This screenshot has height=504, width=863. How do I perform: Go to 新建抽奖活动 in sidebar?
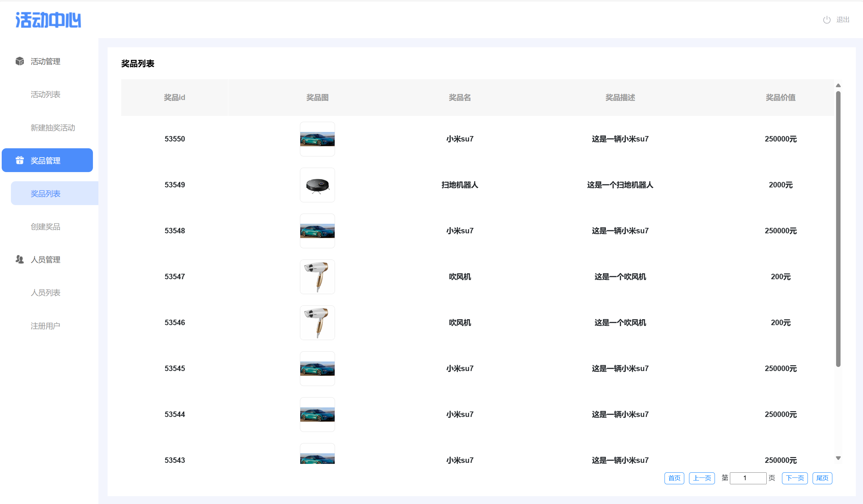pyautogui.click(x=53, y=128)
